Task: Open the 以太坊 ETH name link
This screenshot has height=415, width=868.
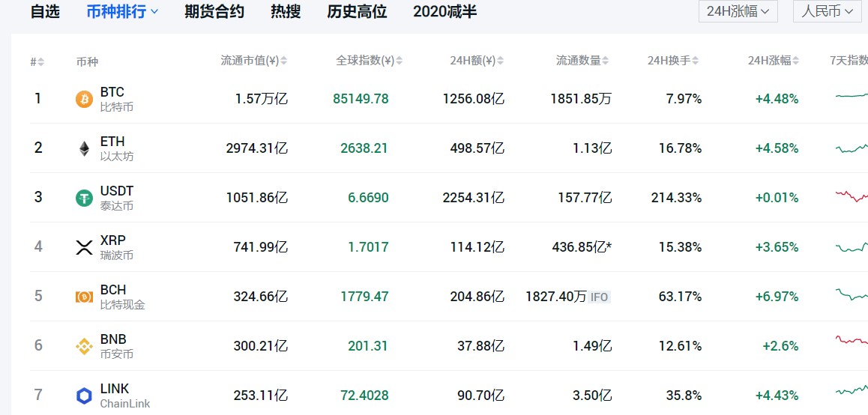Action: coord(117,156)
